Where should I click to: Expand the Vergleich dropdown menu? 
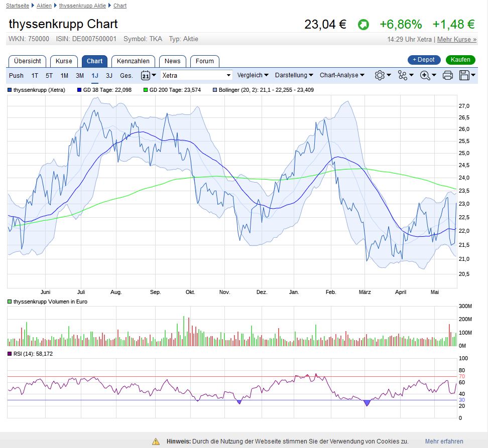pyautogui.click(x=253, y=75)
